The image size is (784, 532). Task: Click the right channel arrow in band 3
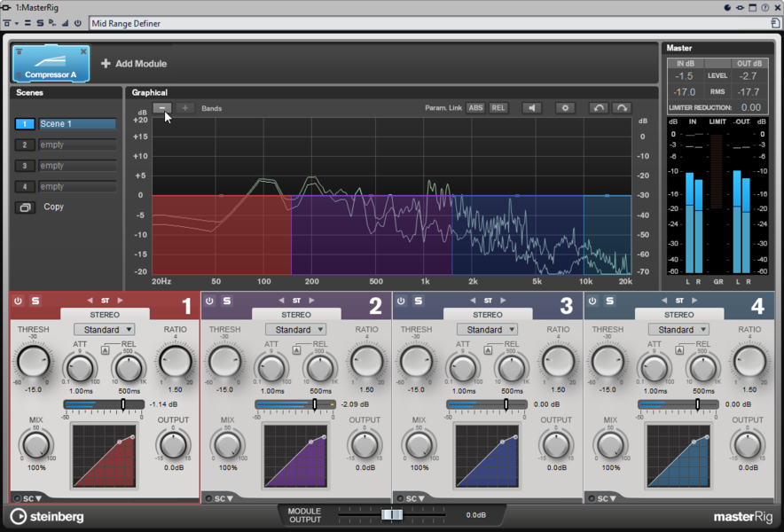pos(503,301)
